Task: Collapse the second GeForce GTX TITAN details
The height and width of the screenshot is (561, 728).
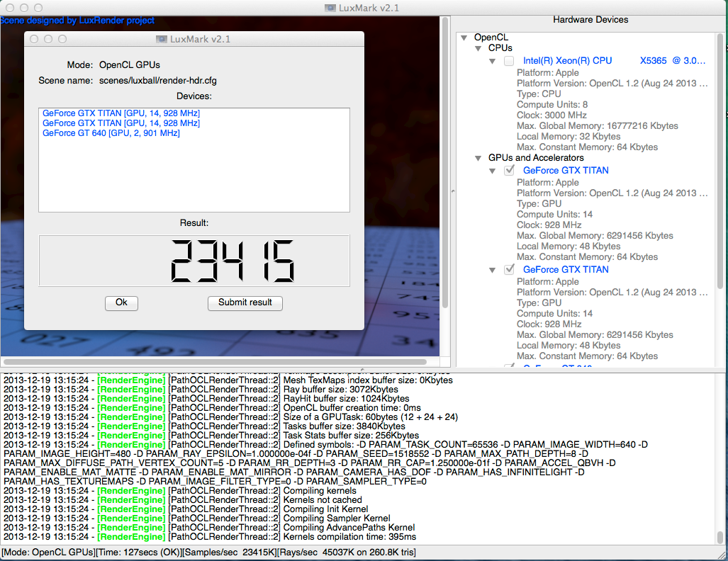Action: pos(492,270)
